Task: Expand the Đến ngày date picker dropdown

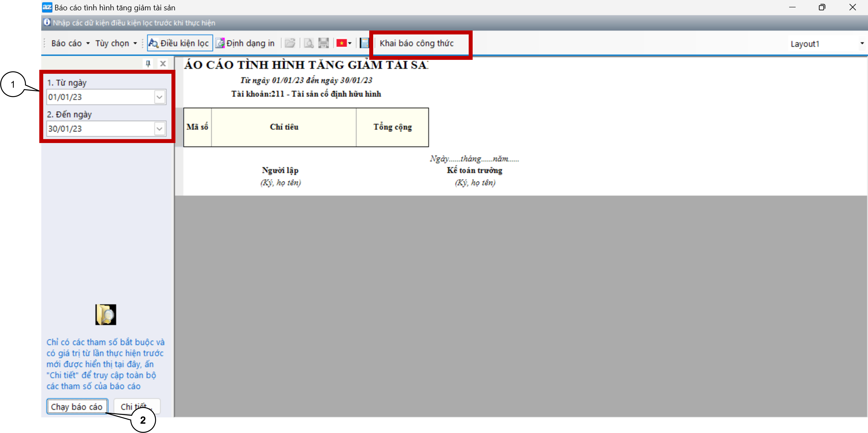Action: [159, 129]
